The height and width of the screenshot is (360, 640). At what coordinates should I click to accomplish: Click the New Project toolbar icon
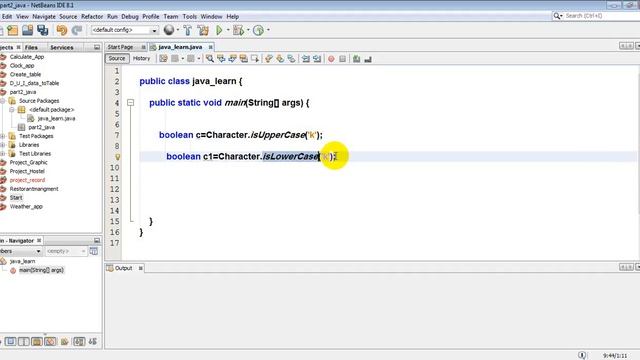[13, 30]
